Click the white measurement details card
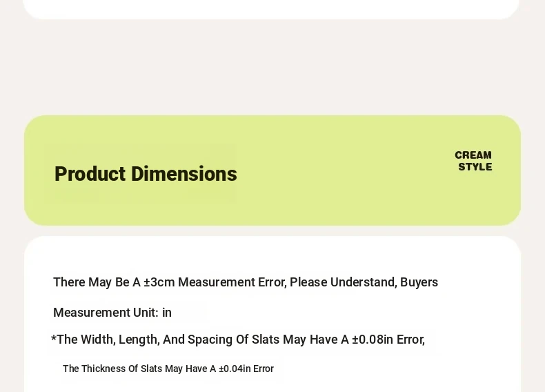The image size is (545, 392). tap(272, 314)
